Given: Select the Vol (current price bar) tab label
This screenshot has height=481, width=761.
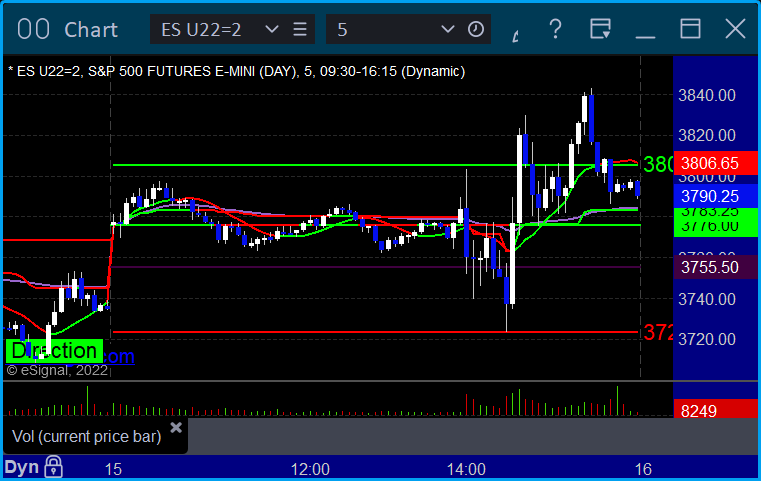Looking at the screenshot, I should 86,436.
